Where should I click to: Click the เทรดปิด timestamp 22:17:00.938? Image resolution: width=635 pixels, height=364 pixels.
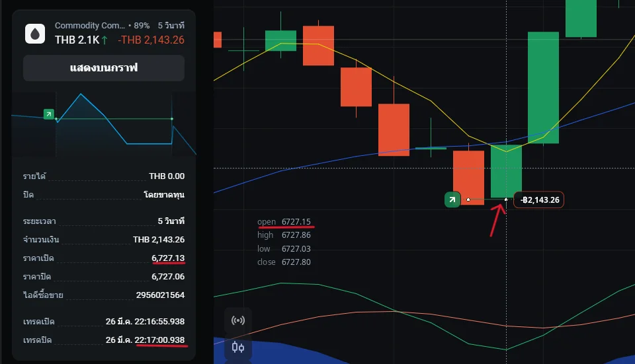click(159, 340)
